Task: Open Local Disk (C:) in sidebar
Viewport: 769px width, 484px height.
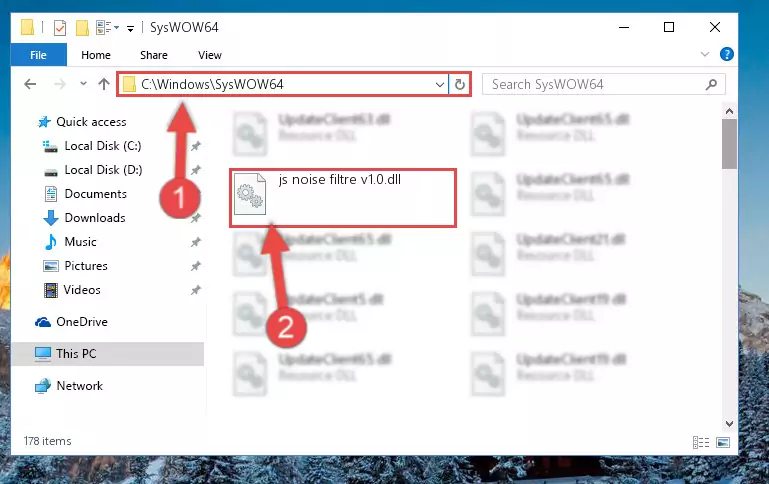Action: tap(103, 146)
